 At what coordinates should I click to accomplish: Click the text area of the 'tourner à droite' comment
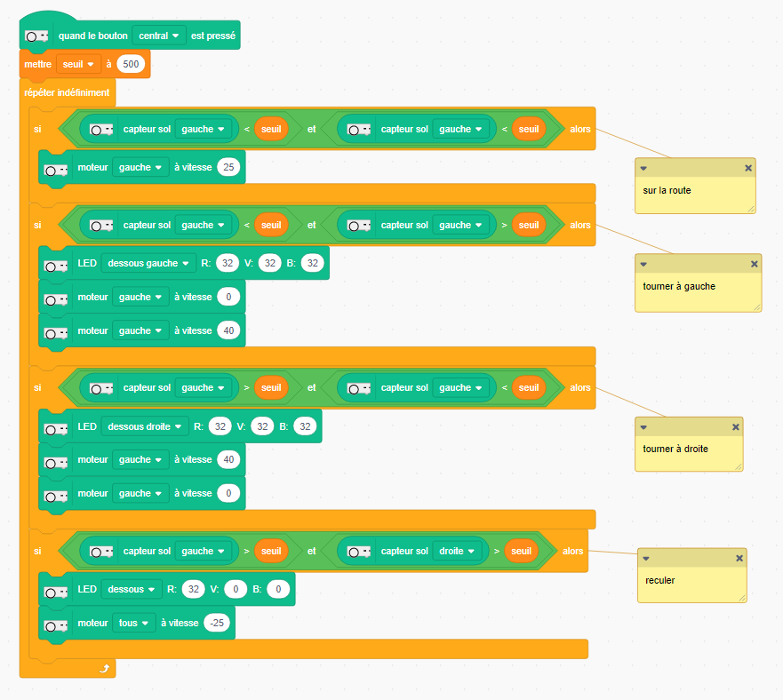(x=688, y=453)
